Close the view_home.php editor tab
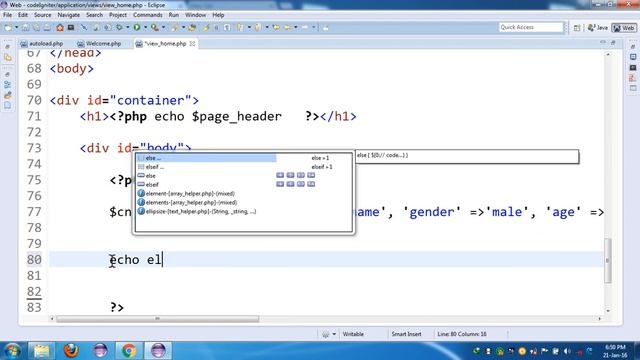 tap(192, 43)
